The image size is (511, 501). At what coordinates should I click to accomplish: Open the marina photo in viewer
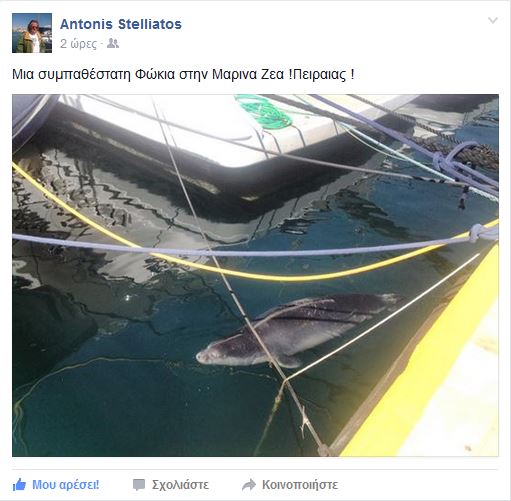(255, 275)
